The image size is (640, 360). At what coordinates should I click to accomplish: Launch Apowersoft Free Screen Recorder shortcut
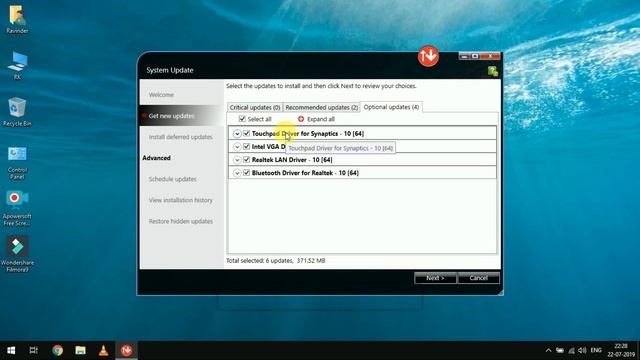[x=17, y=208]
